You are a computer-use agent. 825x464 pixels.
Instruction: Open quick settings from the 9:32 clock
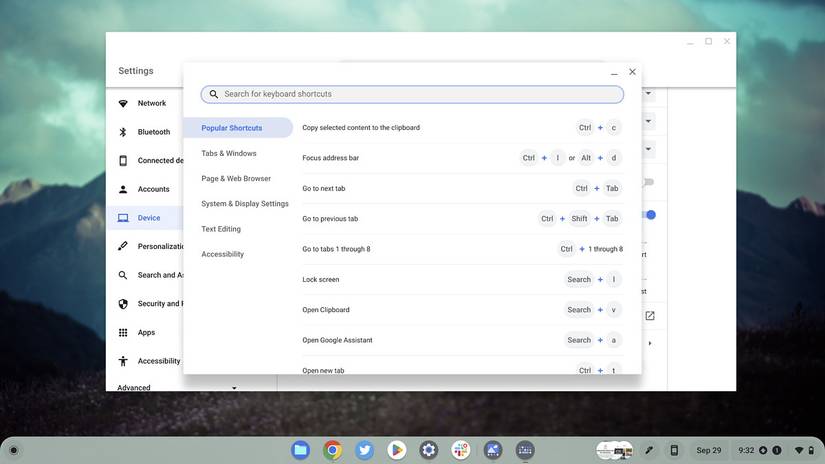746,450
